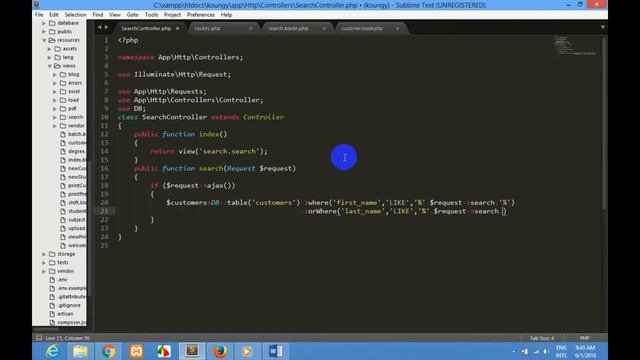Open Firefox from the taskbar
This screenshot has height=360, width=640.
pyautogui.click(x=220, y=351)
